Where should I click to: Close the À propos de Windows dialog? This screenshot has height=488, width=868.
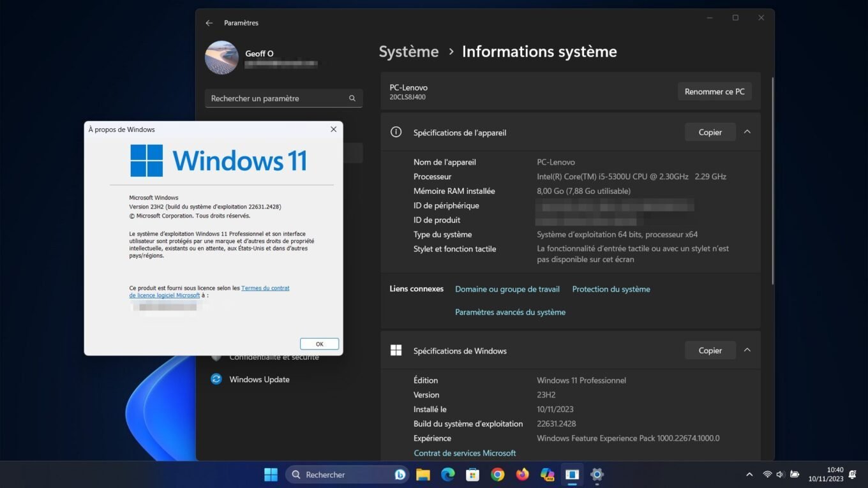point(333,129)
